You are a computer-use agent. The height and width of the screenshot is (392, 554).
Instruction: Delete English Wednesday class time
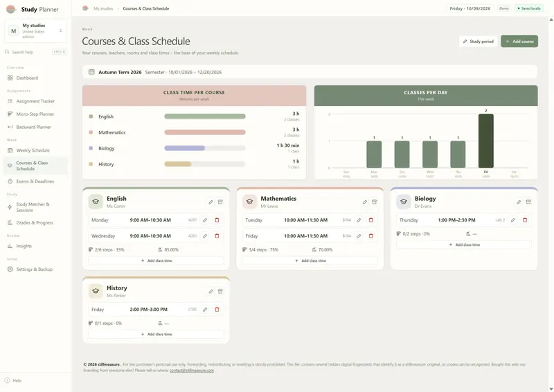[x=217, y=236]
